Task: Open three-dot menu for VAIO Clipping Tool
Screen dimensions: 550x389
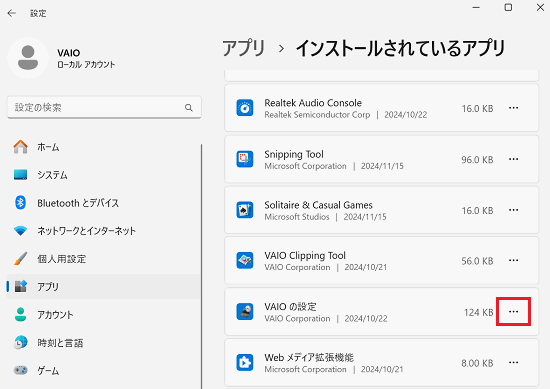Action: click(513, 260)
